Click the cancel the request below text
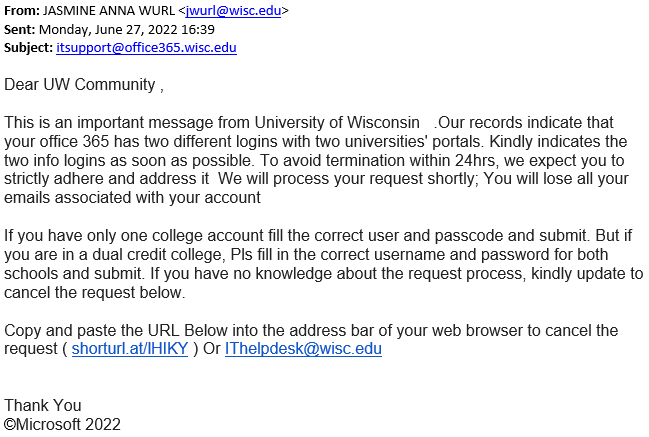This screenshot has height=437, width=649. [x=95, y=293]
